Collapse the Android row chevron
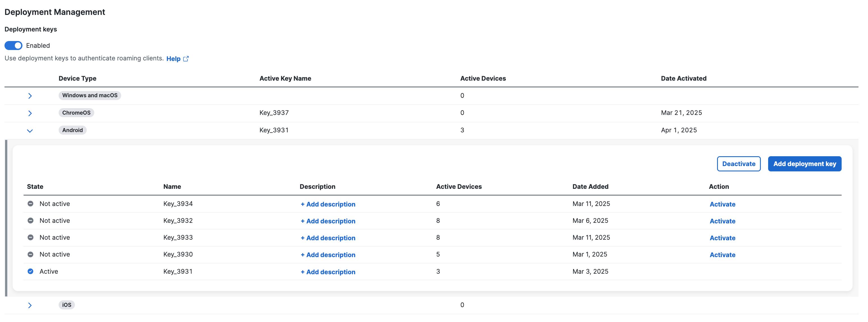Image resolution: width=868 pixels, height=322 pixels. (30, 131)
